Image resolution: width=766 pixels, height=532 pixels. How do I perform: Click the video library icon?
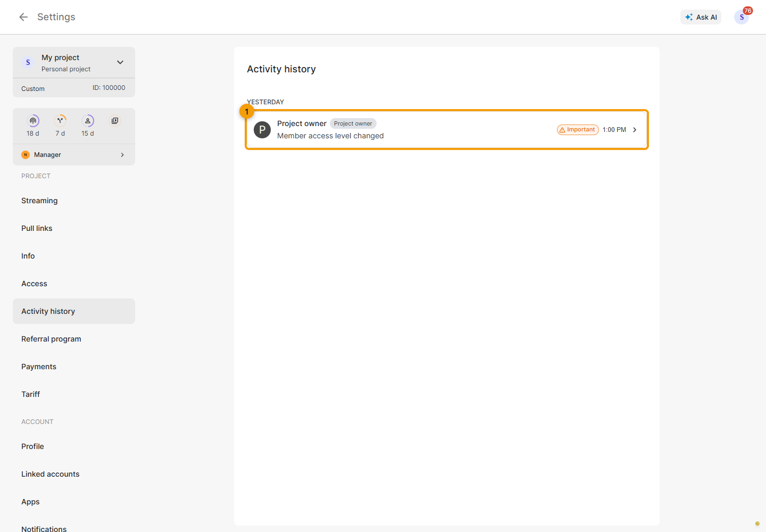pos(115,121)
